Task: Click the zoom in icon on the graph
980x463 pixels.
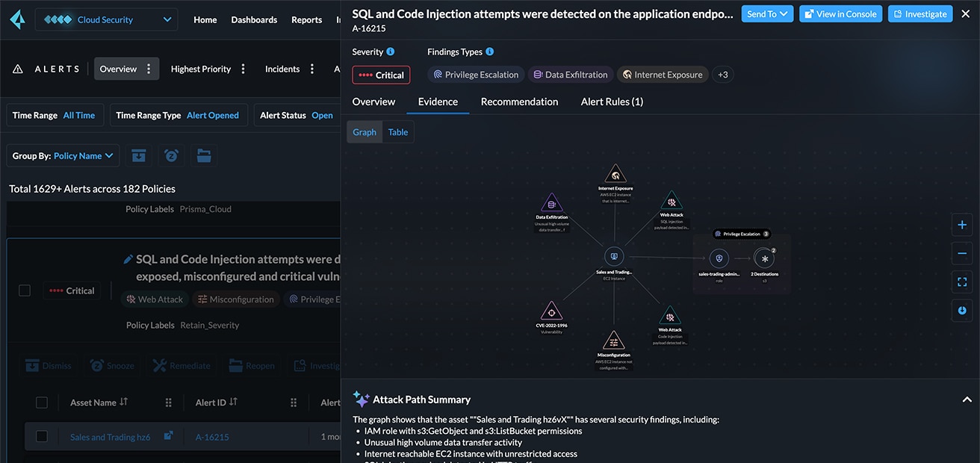Action: click(962, 224)
